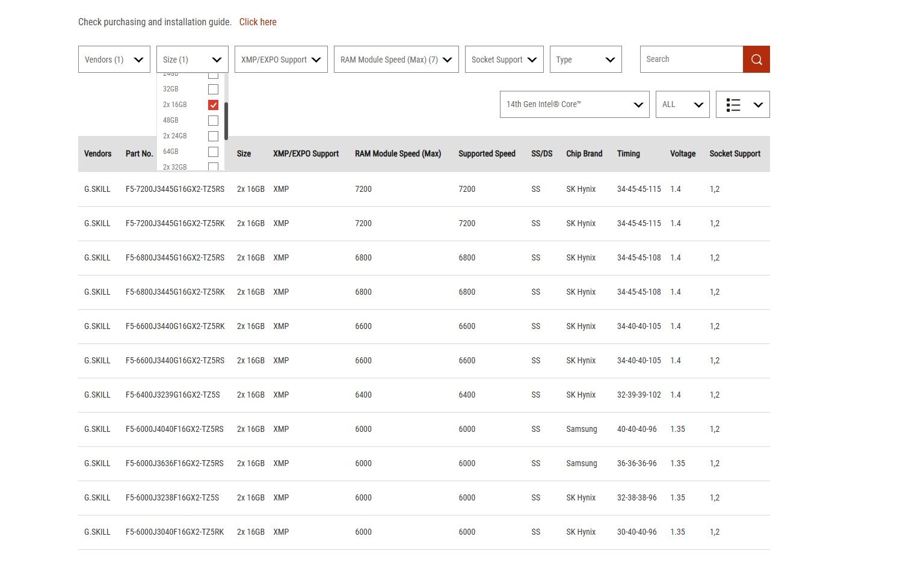924x563 pixels.
Task: Select part F5-6000J3040F16GX2-TZ5RK
Action: tap(174, 532)
